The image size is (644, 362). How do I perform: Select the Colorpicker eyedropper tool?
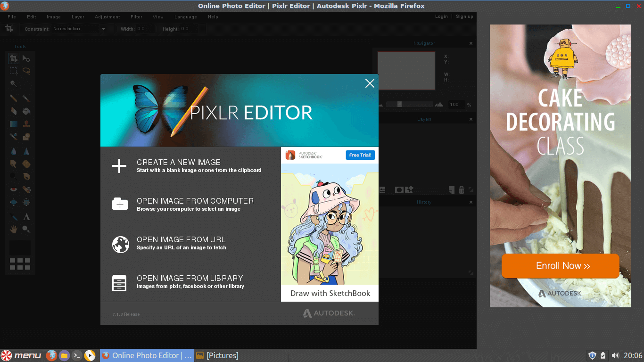(14, 217)
